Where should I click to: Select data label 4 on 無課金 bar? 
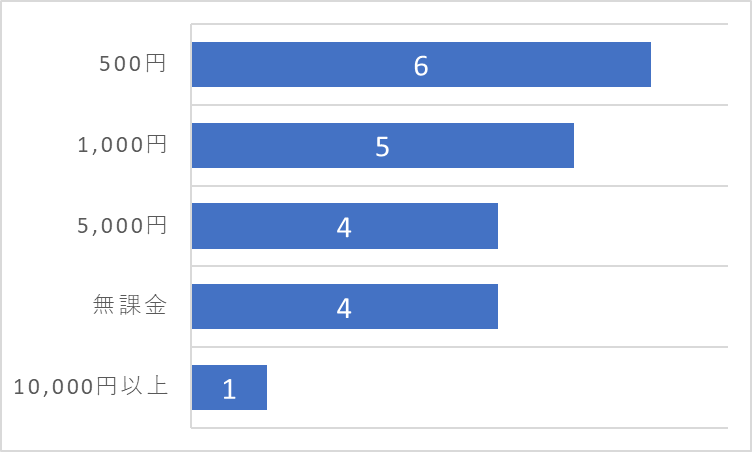[344, 308]
